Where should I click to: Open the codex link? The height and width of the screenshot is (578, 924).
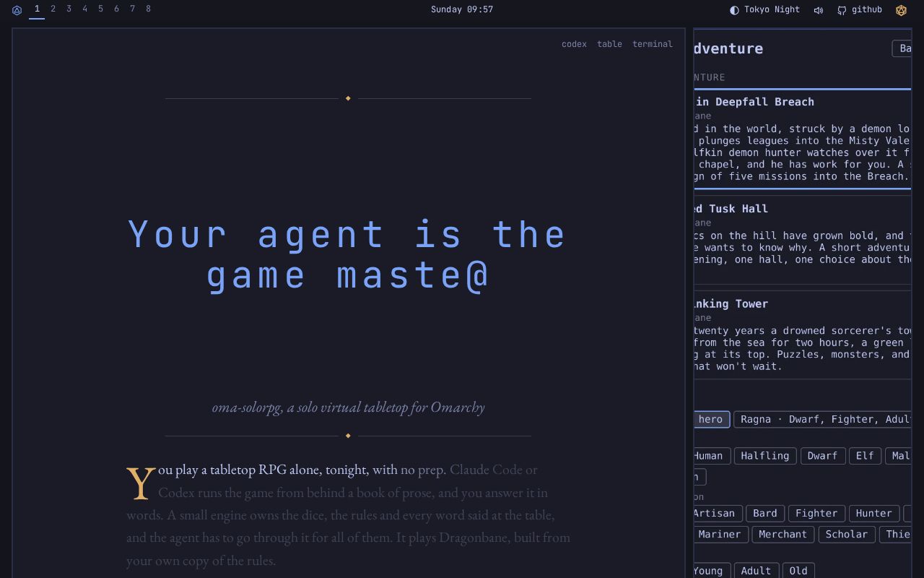click(574, 44)
